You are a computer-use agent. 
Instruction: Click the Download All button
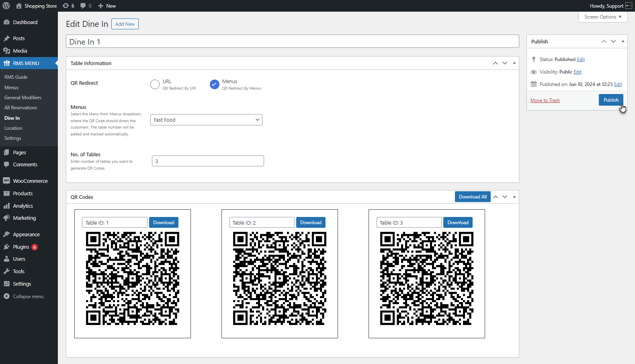[x=473, y=197]
